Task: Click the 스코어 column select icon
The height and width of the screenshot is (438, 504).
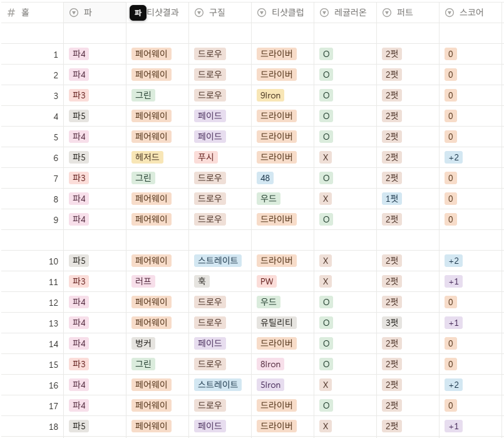Action: (450, 13)
